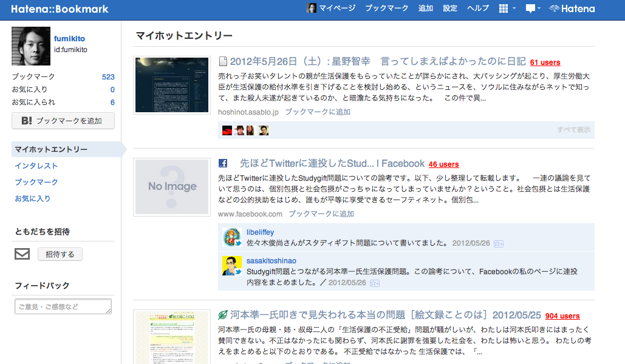Click the Hatena logo in header
The image size is (625, 364).
[x=572, y=8]
